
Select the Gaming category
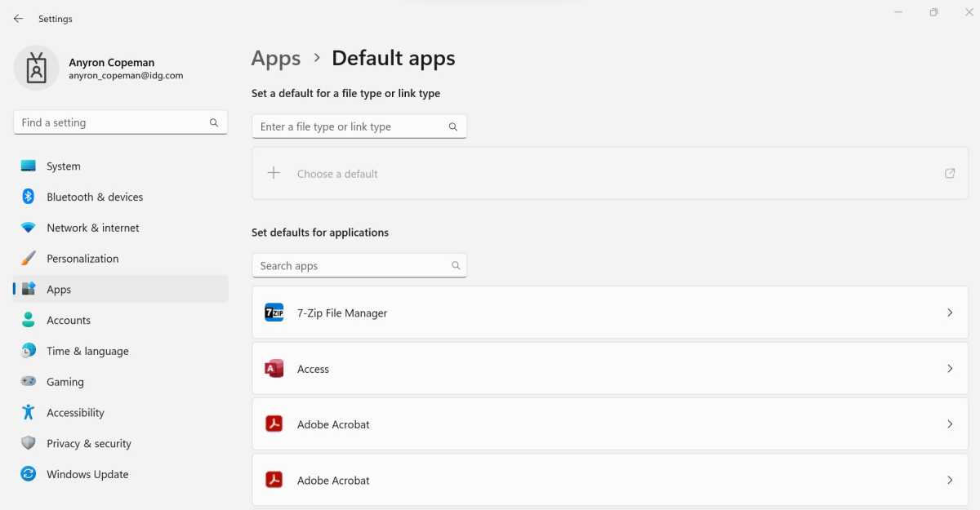[x=121, y=381]
